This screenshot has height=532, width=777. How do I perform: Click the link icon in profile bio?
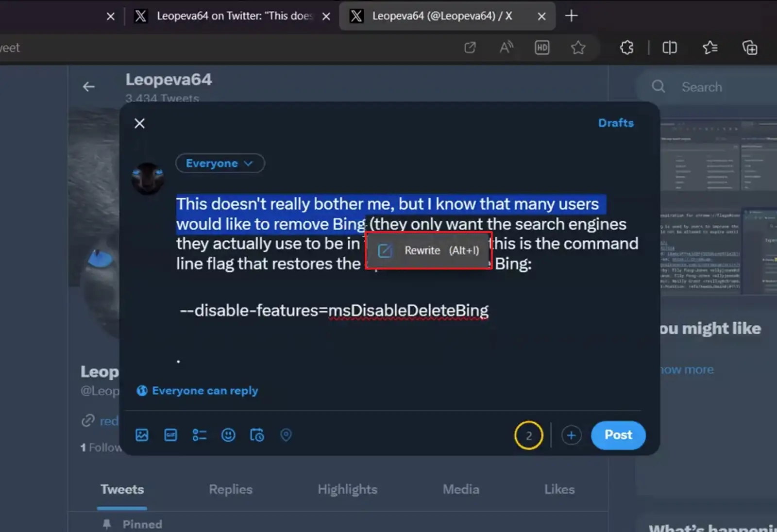point(88,420)
